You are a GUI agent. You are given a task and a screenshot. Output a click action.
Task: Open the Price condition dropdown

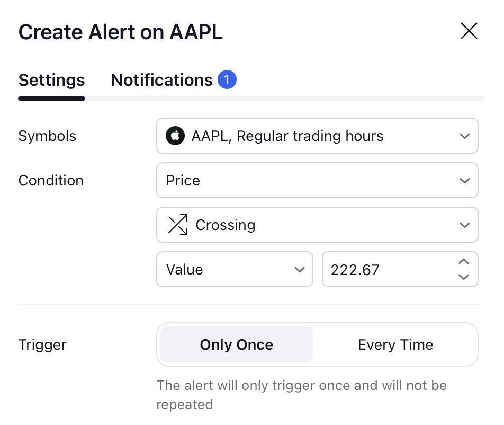pos(317,180)
